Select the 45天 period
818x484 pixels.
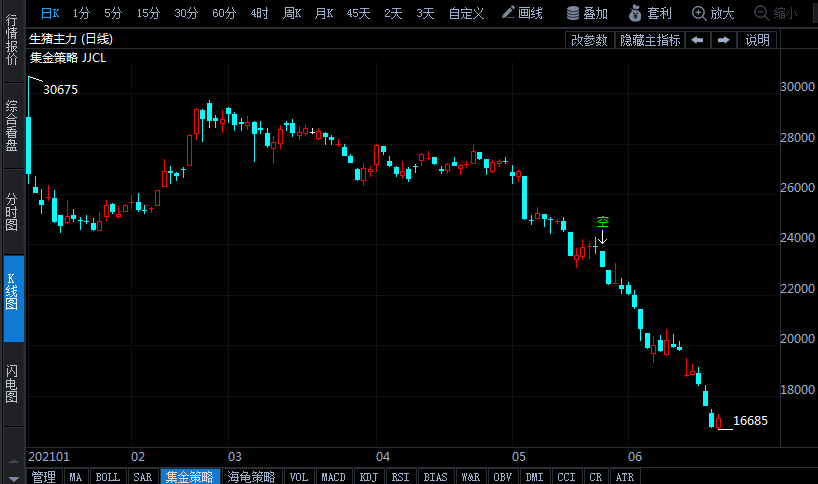point(358,14)
